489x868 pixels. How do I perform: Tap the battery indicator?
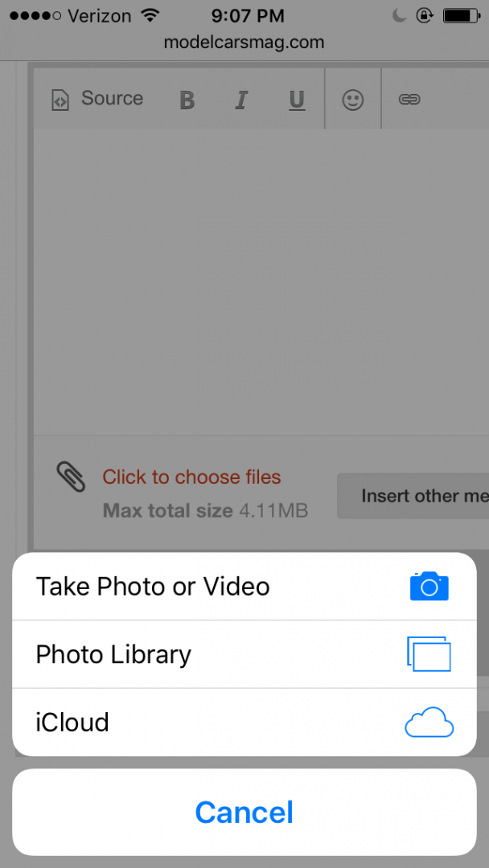tap(461, 14)
